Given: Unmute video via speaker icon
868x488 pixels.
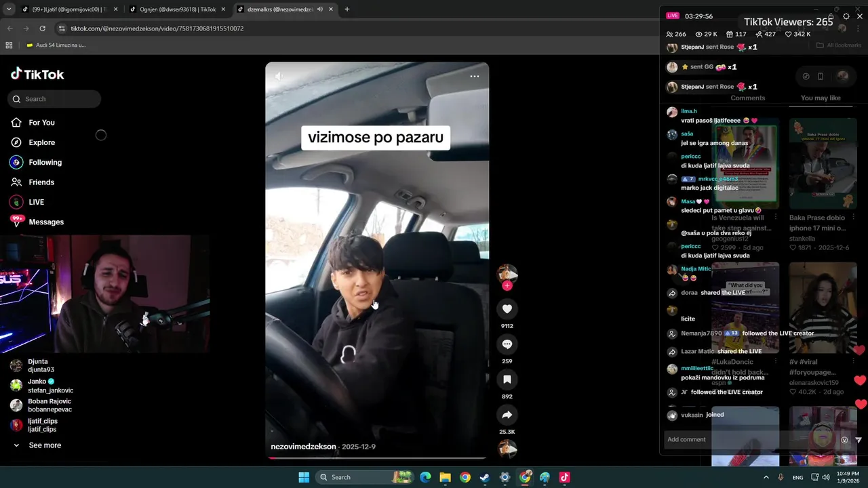Looking at the screenshot, I should point(279,76).
